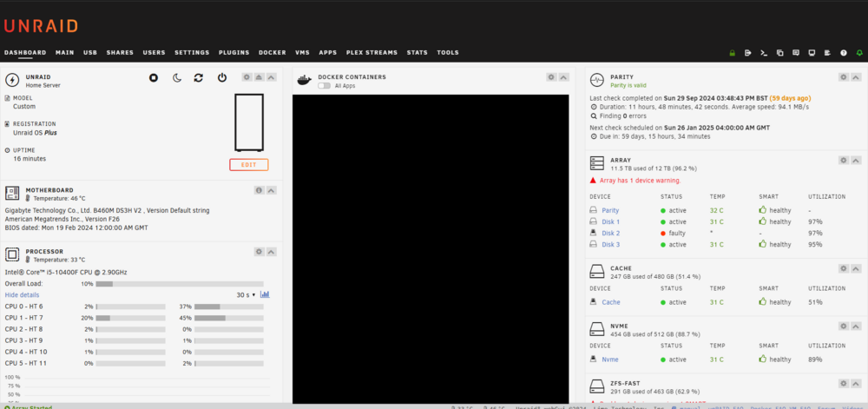Click the "Parity is valid" status text
This screenshot has height=409, width=868.
click(630, 86)
